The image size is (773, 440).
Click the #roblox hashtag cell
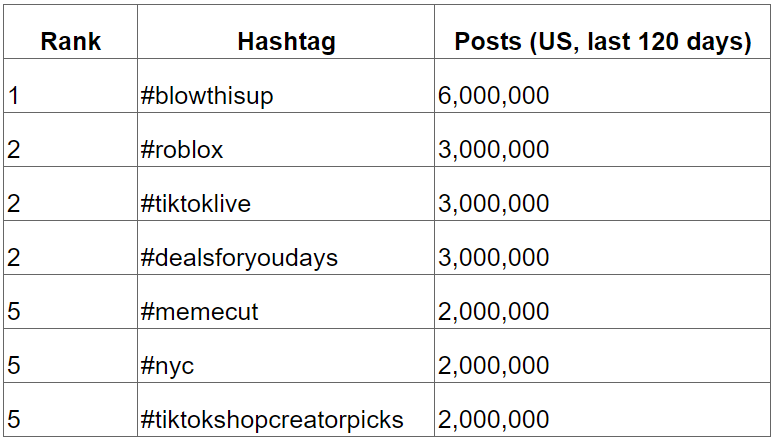click(183, 150)
